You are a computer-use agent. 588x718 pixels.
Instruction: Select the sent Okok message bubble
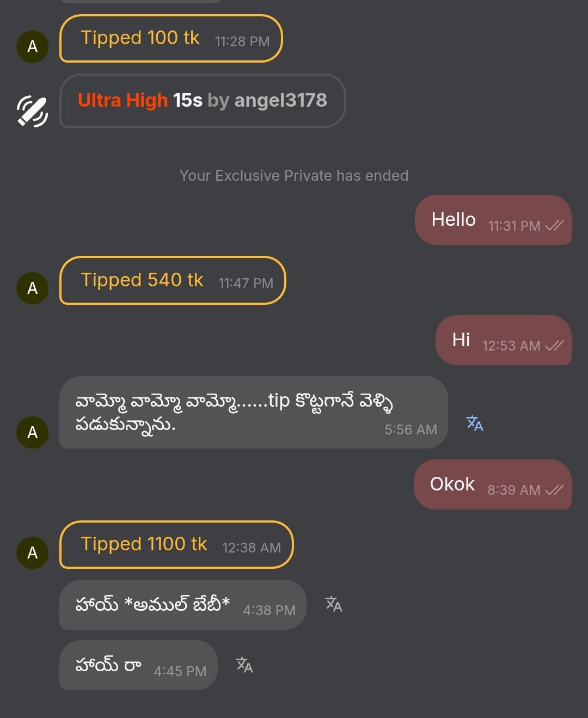[x=493, y=484]
